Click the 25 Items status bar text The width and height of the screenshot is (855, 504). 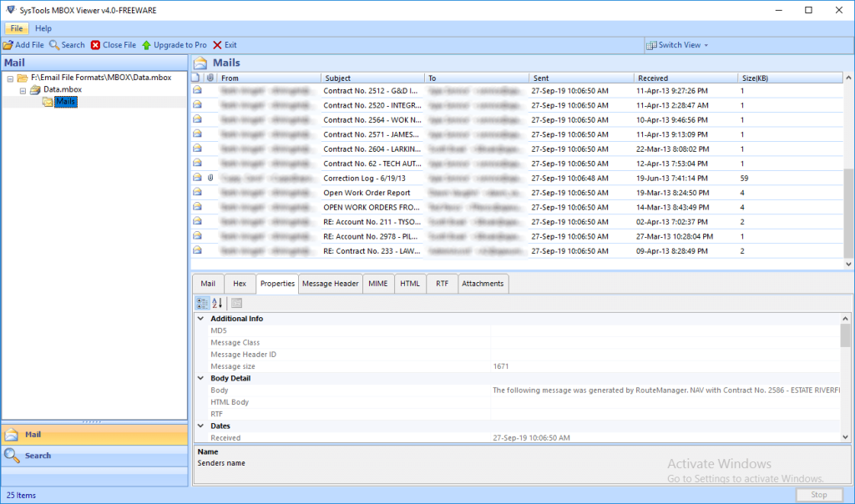coord(21,496)
